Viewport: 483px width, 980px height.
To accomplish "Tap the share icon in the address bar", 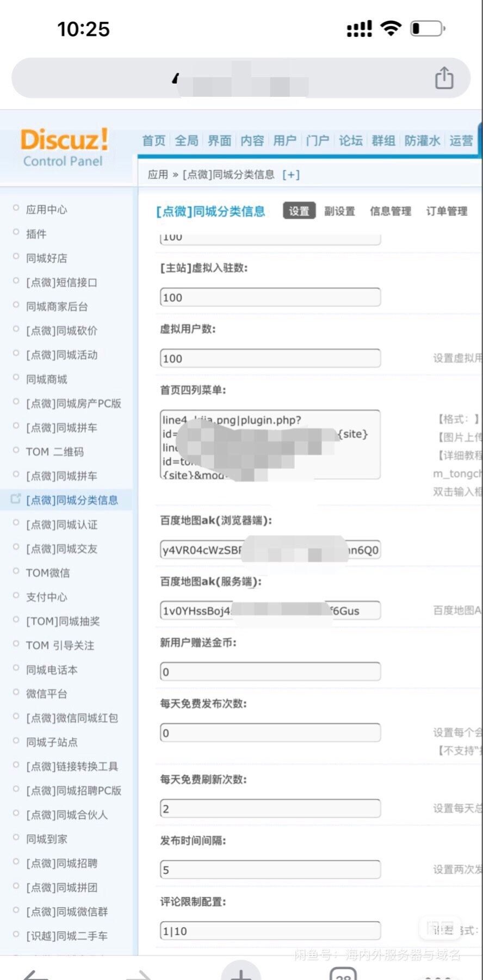I will click(x=444, y=78).
